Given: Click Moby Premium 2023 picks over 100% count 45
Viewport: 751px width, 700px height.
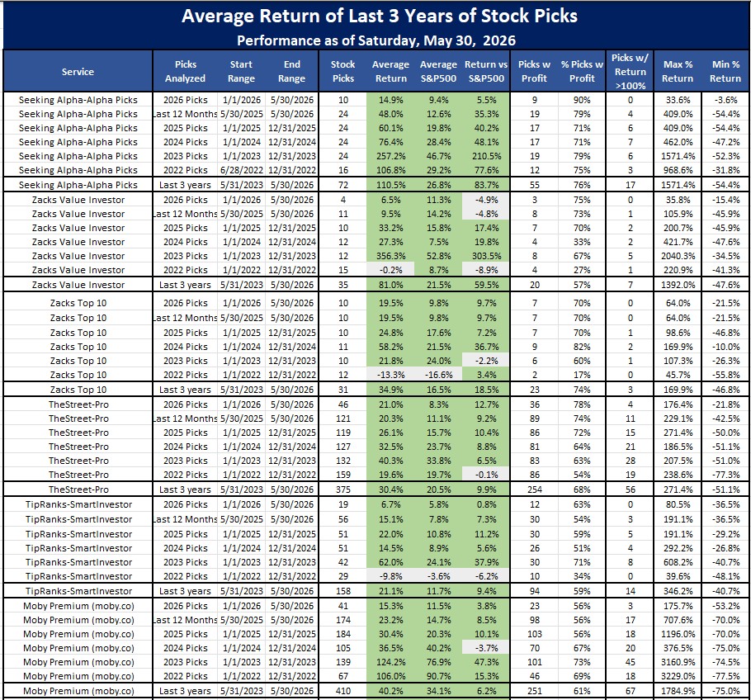Looking at the screenshot, I should 630,662.
